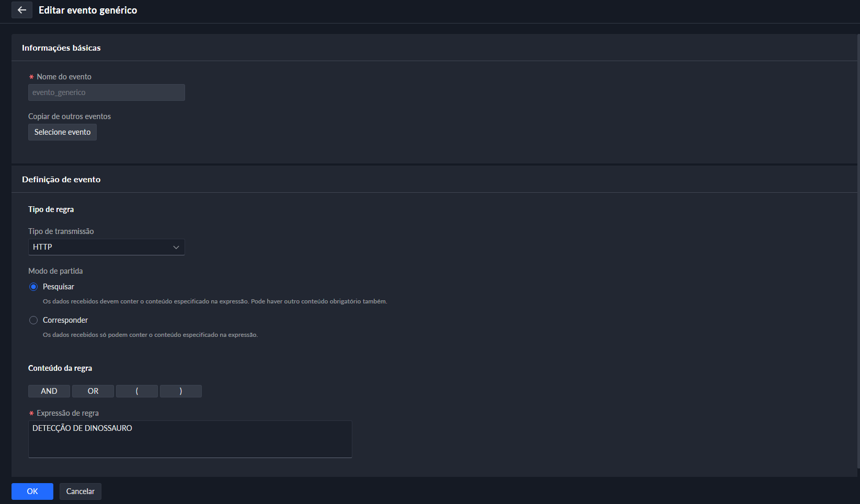Insert a closing parenthesis
The height and width of the screenshot is (504, 860).
point(181,391)
